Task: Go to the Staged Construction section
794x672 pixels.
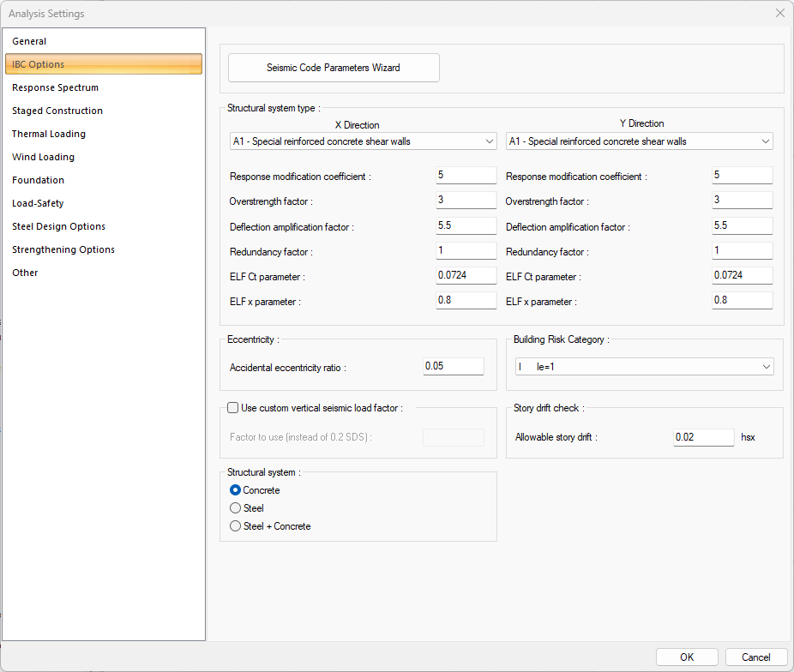Action: click(56, 110)
